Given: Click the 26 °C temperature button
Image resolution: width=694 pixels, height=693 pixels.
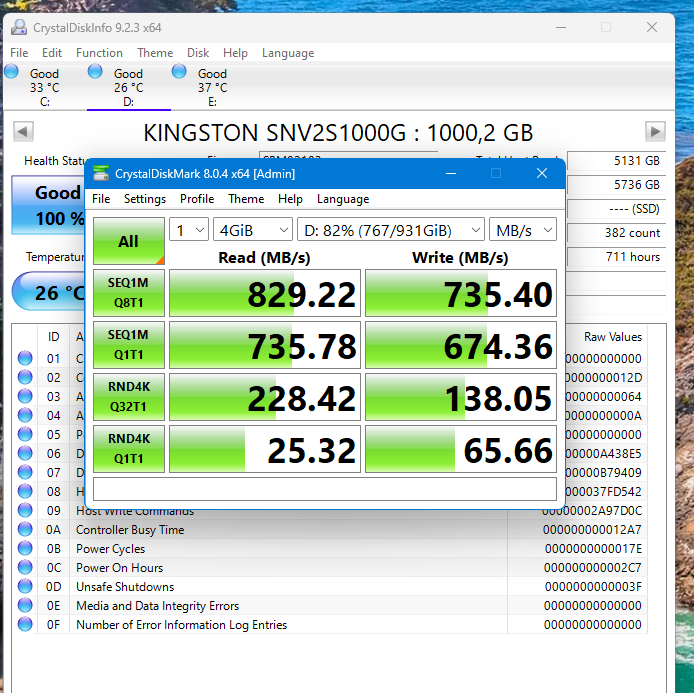Looking at the screenshot, I should (49, 292).
